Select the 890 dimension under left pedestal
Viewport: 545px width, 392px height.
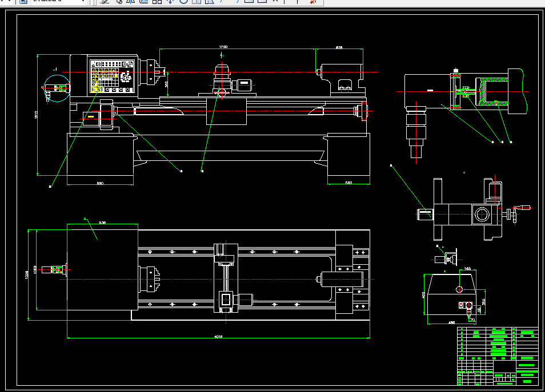(x=100, y=183)
